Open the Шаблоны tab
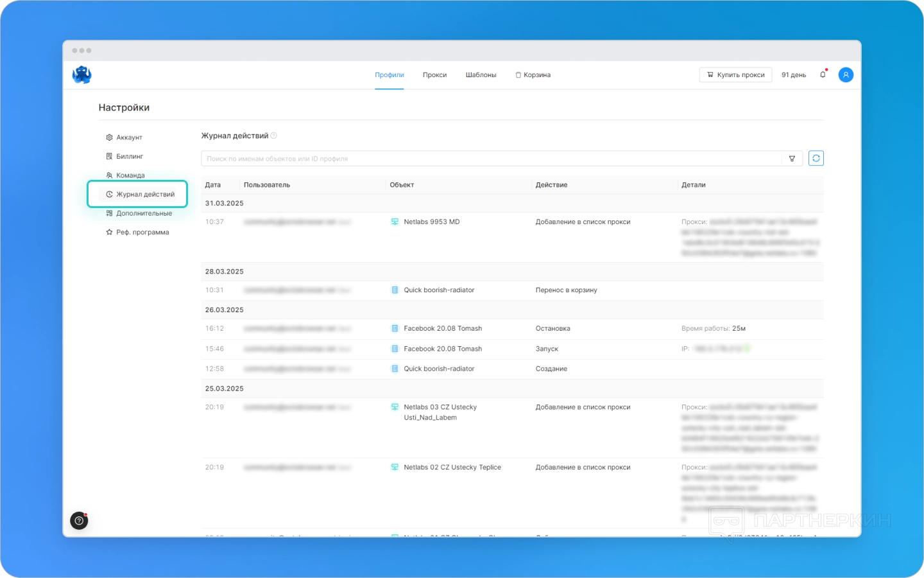 [481, 75]
